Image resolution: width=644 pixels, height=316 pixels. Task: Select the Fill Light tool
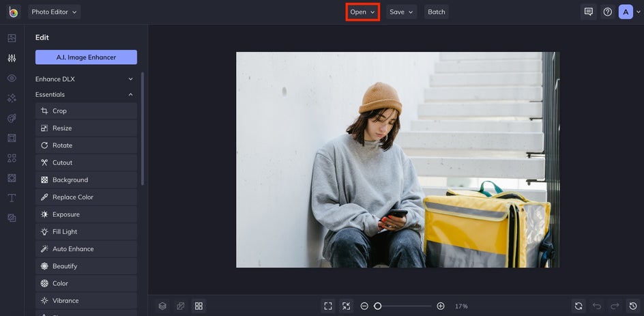[x=86, y=232]
